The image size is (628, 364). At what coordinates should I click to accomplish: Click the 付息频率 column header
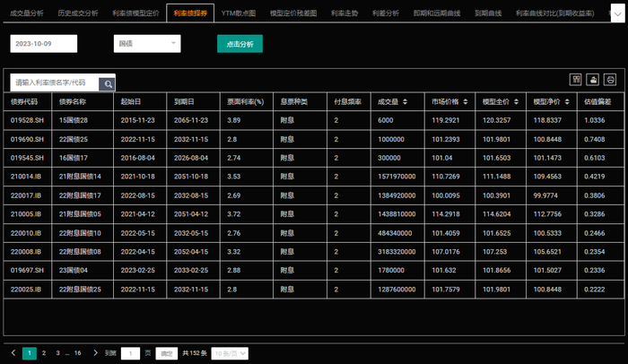point(348,101)
